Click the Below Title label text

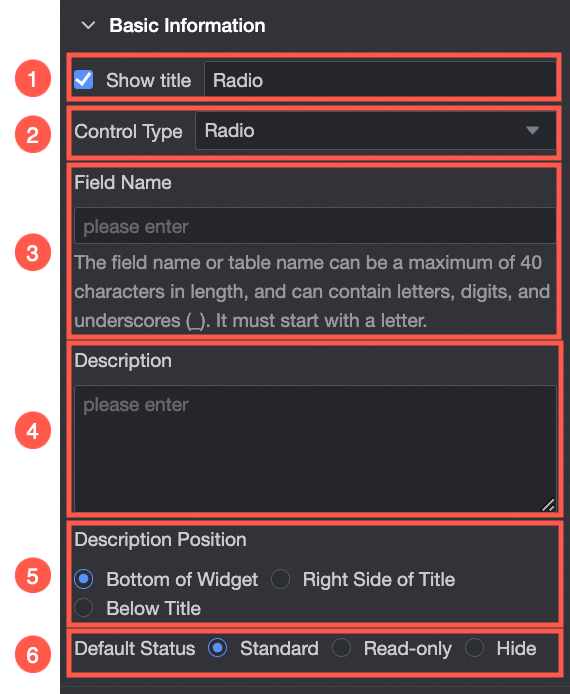coord(154,608)
